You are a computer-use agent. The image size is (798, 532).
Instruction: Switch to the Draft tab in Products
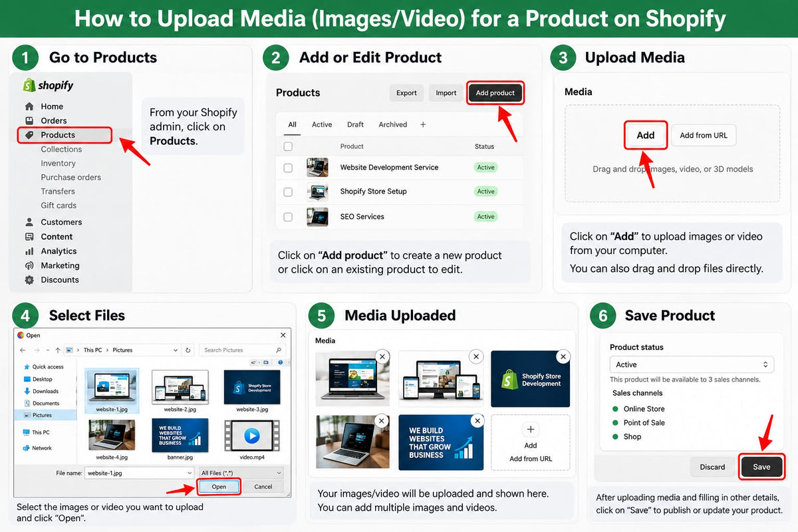tap(355, 124)
